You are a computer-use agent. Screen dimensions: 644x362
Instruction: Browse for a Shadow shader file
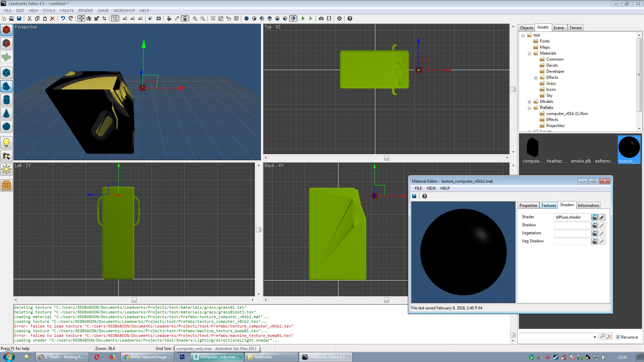(594, 225)
